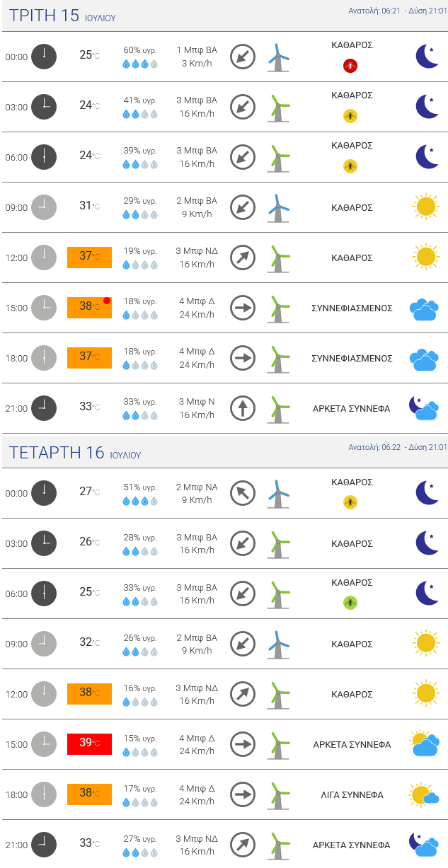Viewport: 448px width, 868px height.
Task: Click Tuesday 12:00 orange 37°C box
Action: [89, 257]
